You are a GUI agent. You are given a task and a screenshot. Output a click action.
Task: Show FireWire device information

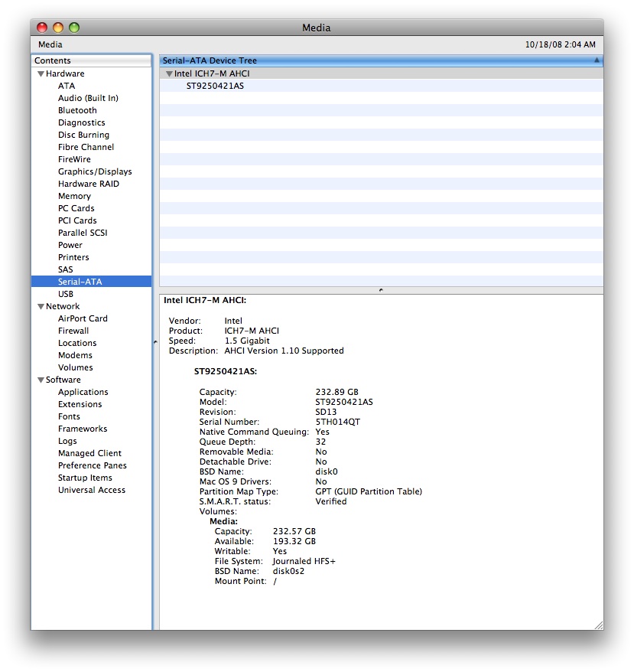pyautogui.click(x=74, y=159)
